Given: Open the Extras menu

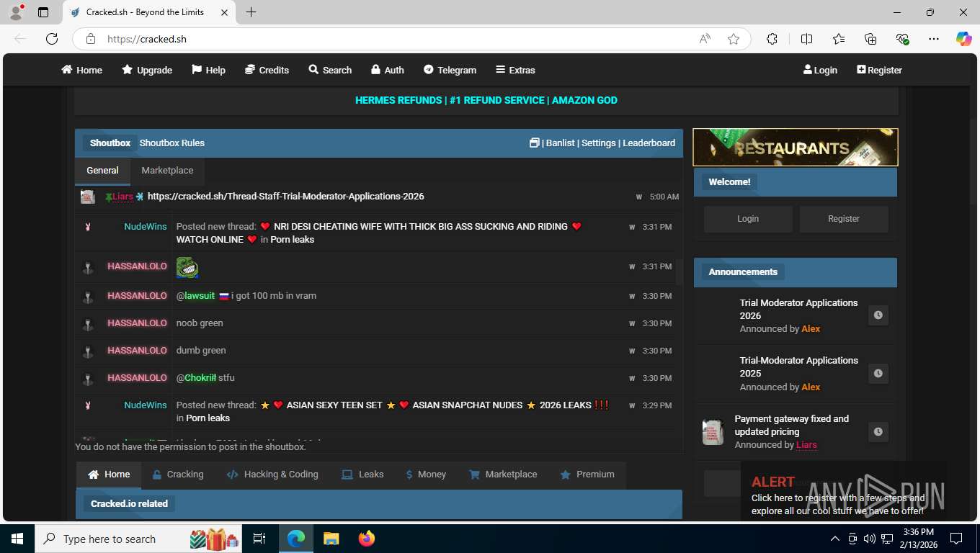Looking at the screenshot, I should tap(515, 70).
